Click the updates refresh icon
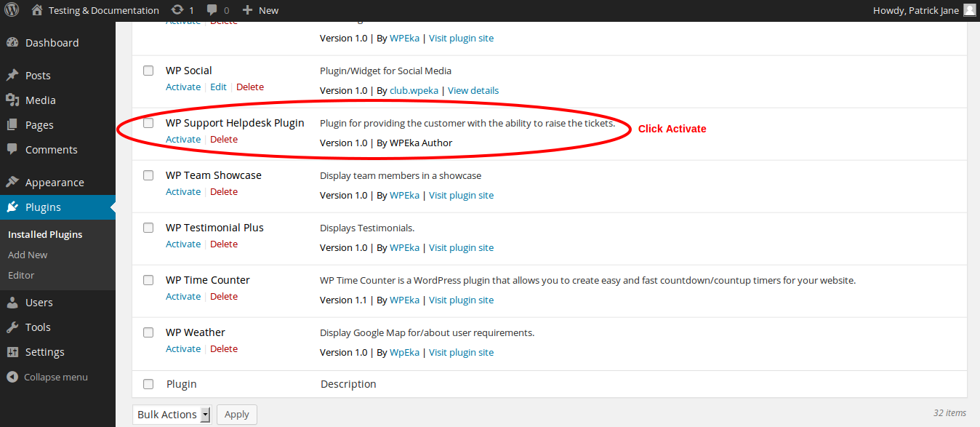The image size is (980, 427). [x=177, y=10]
